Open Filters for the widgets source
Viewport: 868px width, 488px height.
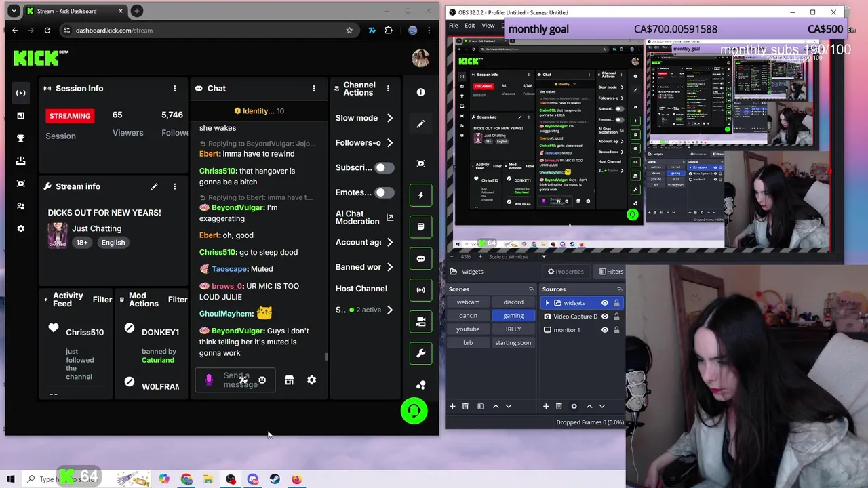click(610, 272)
